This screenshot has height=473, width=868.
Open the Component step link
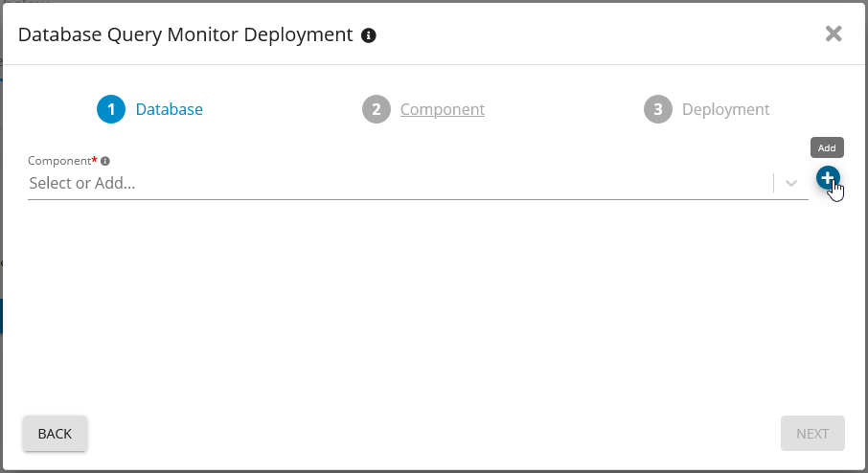442,109
